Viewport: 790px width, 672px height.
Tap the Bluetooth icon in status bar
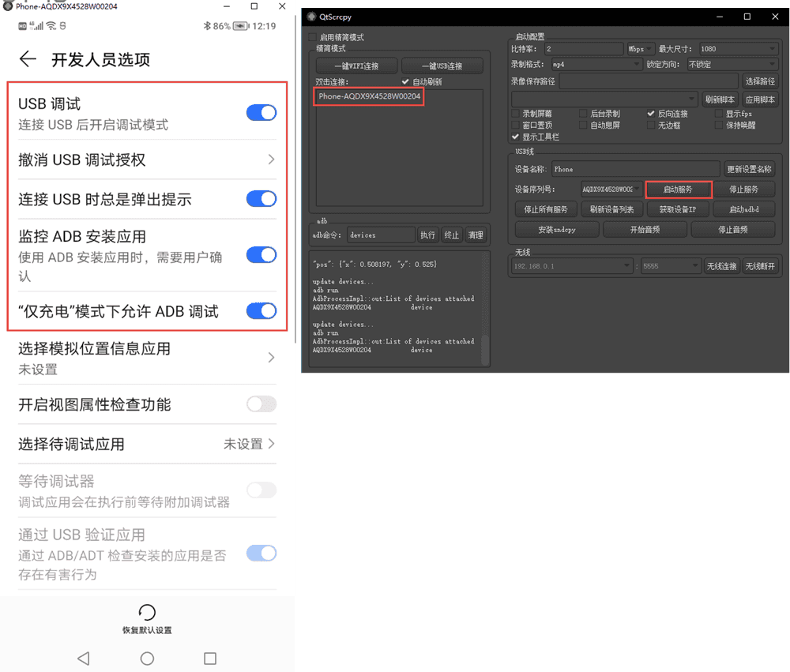(x=207, y=26)
